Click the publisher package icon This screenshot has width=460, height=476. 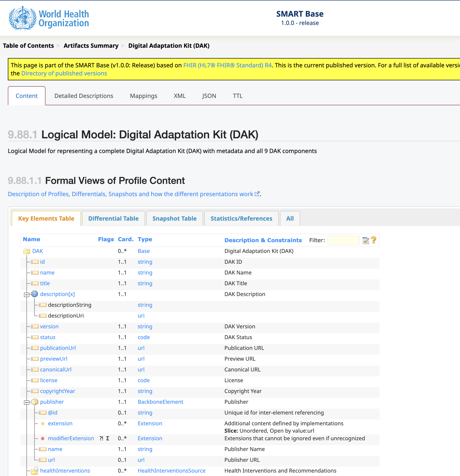pos(35,402)
